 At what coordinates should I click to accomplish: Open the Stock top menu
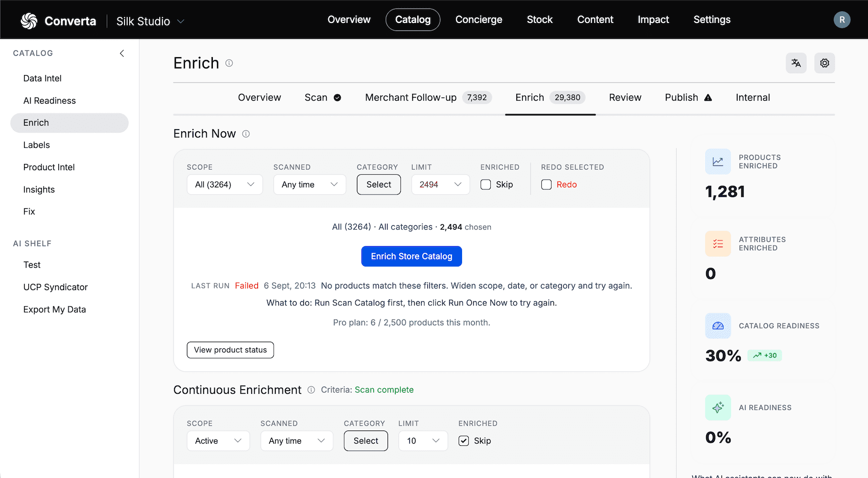[540, 20]
